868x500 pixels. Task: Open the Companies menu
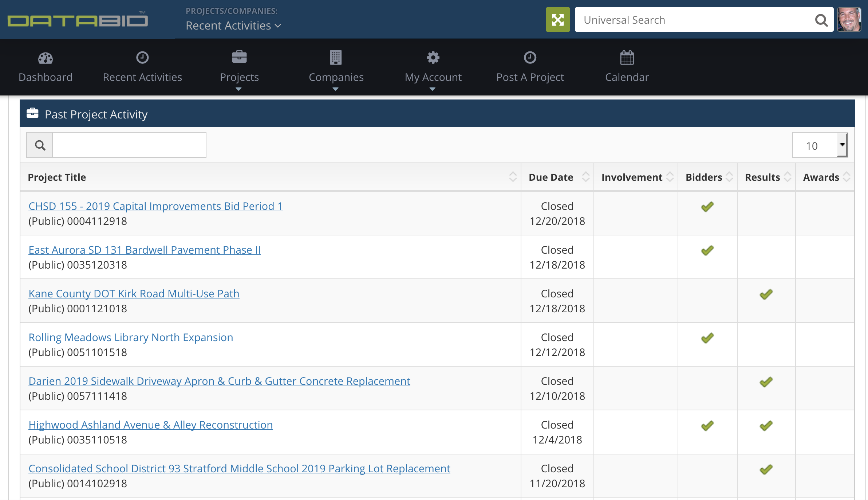tap(336, 70)
